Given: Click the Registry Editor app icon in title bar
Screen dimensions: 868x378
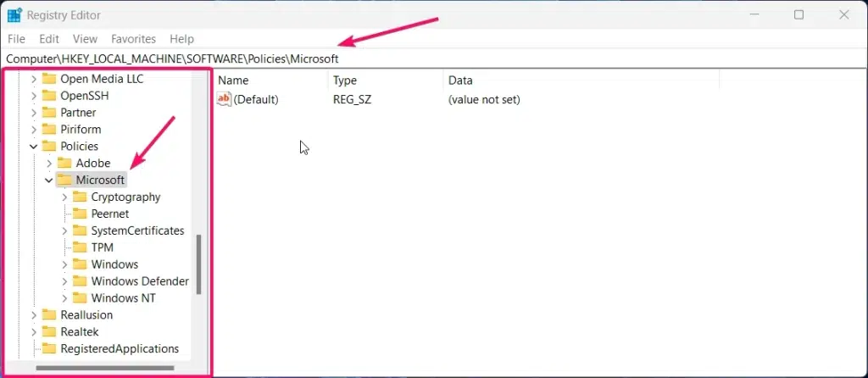Looking at the screenshot, I should click(x=14, y=15).
